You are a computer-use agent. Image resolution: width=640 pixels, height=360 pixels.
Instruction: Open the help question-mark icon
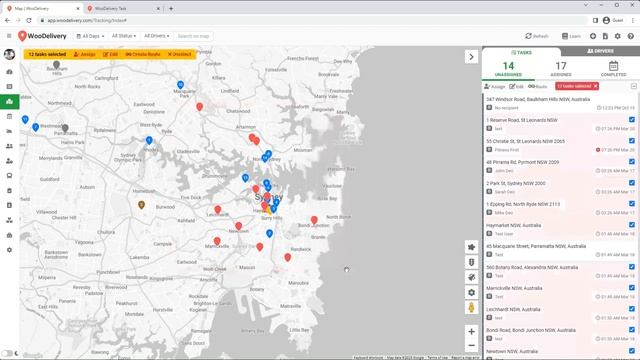tap(631, 36)
